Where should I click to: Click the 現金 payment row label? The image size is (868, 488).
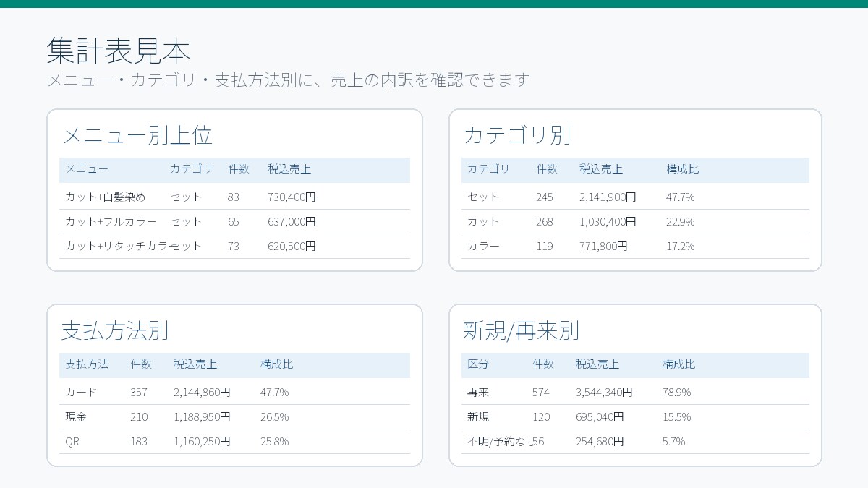tap(76, 416)
